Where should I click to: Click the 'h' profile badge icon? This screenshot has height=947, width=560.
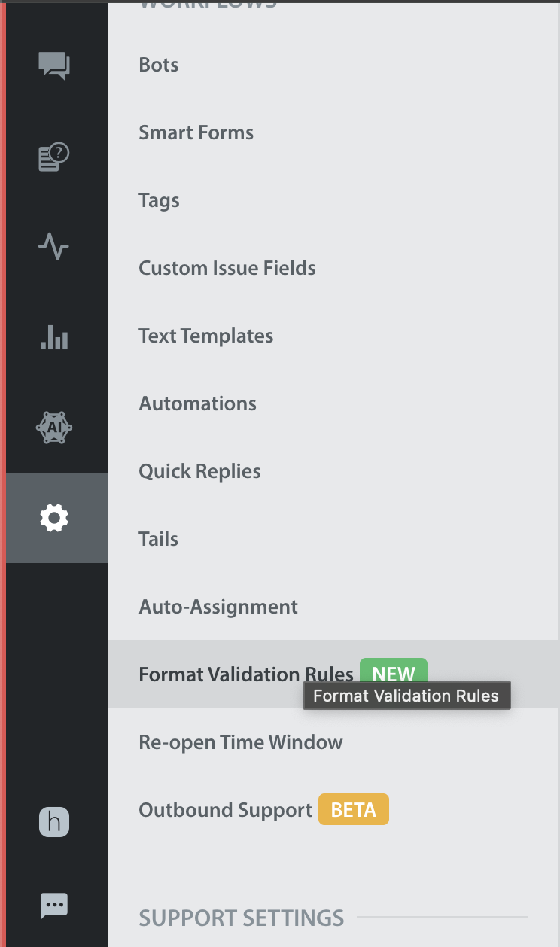coord(54,822)
